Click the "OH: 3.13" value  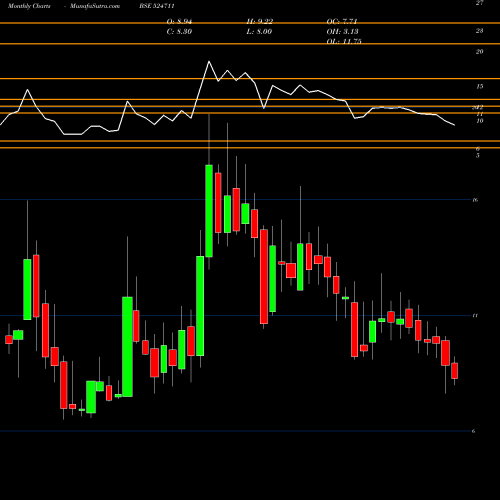pyautogui.click(x=342, y=32)
